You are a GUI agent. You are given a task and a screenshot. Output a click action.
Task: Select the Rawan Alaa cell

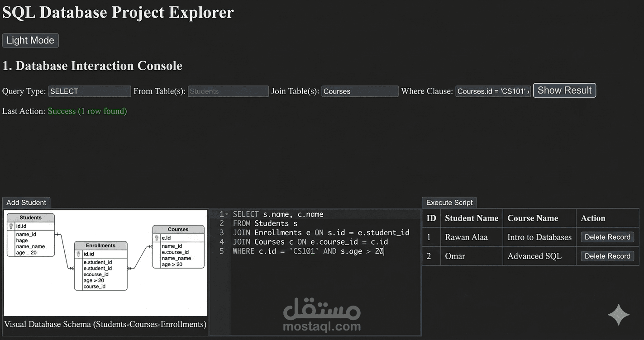[x=472, y=237]
